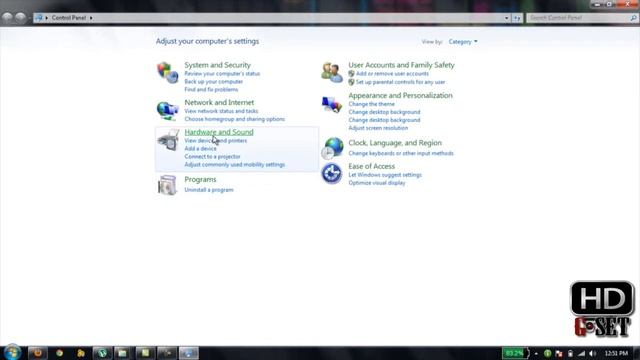The width and height of the screenshot is (640, 360).
Task: Open Network and Internet heading link
Action: [219, 102]
